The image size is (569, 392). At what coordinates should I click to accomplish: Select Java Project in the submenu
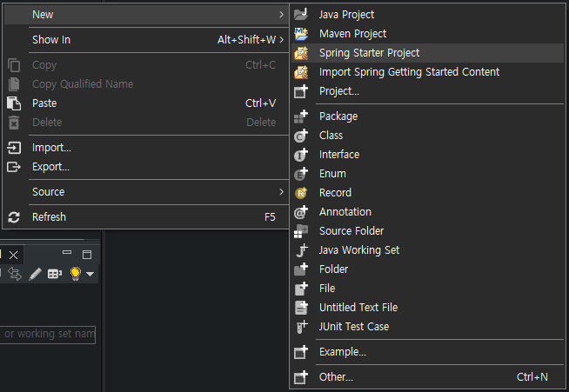[x=427, y=15]
